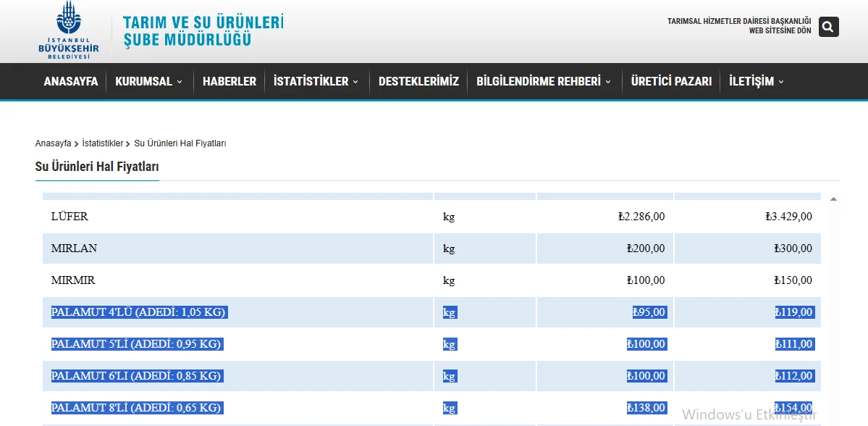
Task: Click Tarım ve Su Ürünleri Şube Müdürlüğü title
Action: click(x=203, y=30)
